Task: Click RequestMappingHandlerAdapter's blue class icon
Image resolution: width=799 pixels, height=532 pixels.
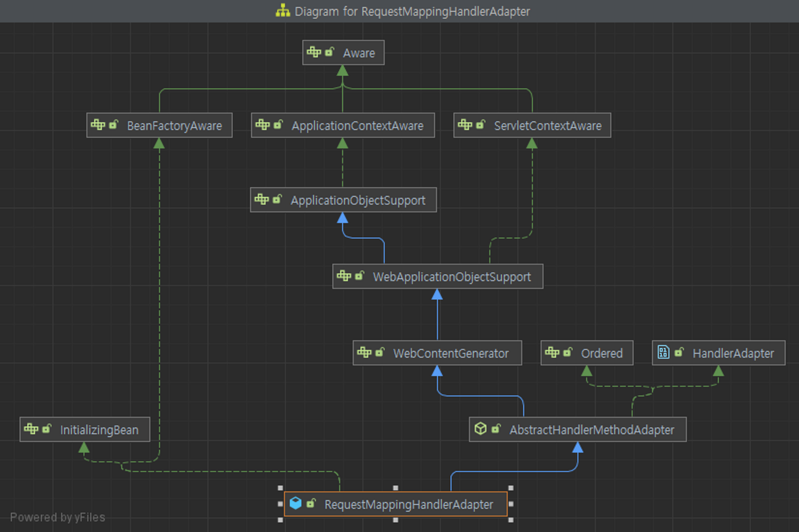Action: click(x=295, y=503)
